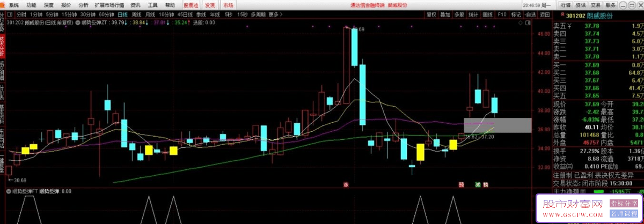The height and width of the screenshot is (224, 644).
Task: Select the 60分钟 period
Action: tap(107, 14)
